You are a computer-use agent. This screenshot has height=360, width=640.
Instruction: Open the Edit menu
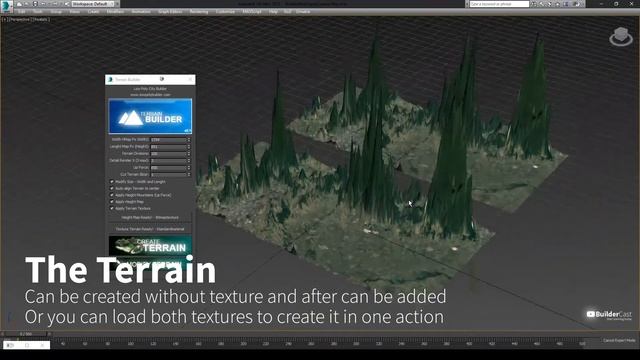(x=22, y=12)
